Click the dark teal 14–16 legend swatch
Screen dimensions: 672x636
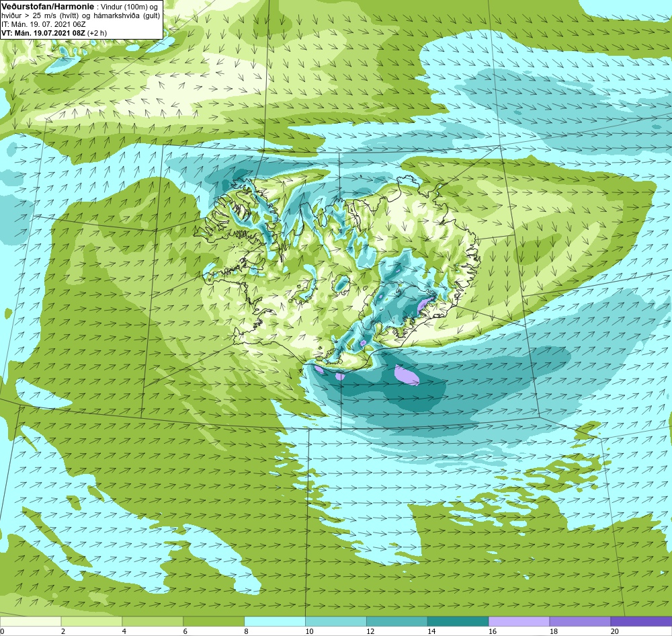(458, 621)
